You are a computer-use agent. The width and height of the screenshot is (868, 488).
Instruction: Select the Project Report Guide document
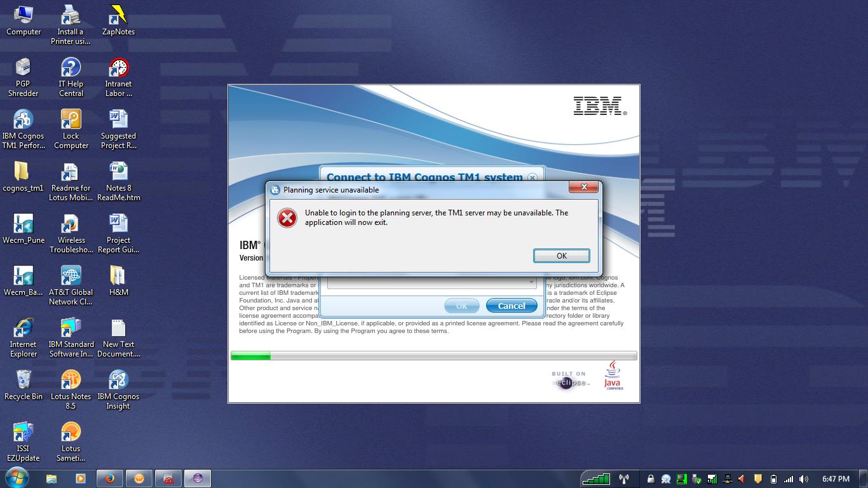coord(118,233)
